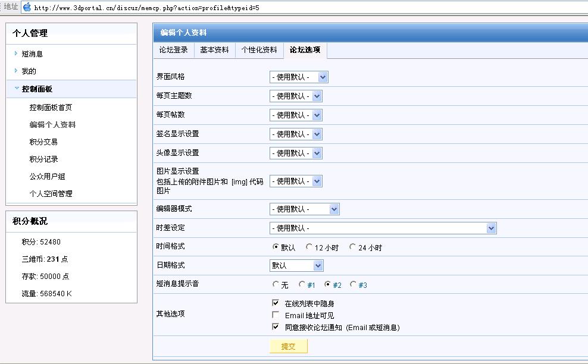Select alert sound #1 radio button
The height and width of the screenshot is (364, 588).
[x=302, y=284]
